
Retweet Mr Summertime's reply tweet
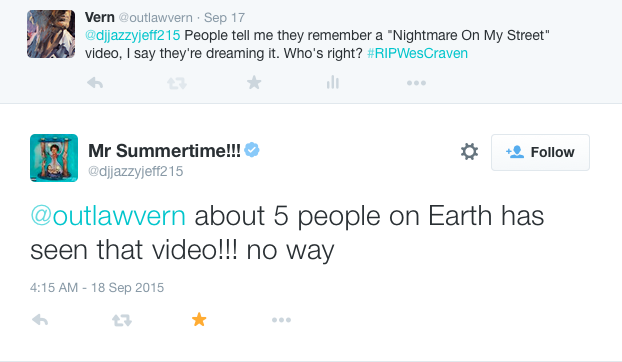tap(122, 320)
